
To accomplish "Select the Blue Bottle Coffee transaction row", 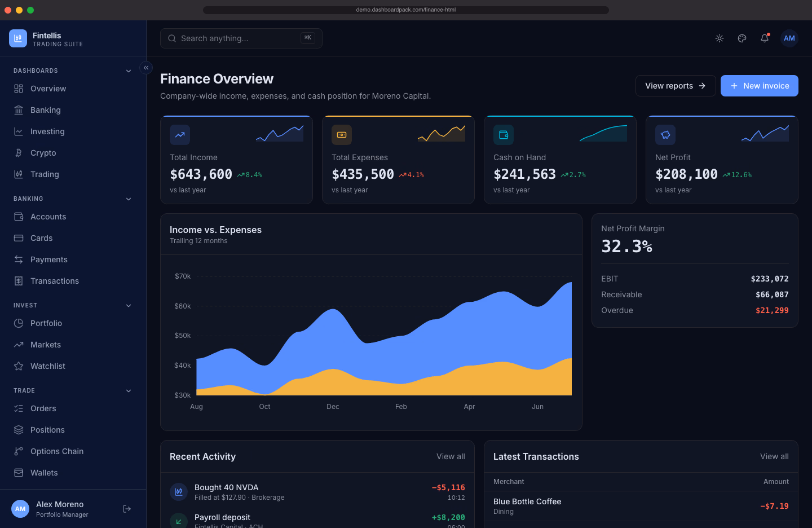I will pos(641,506).
